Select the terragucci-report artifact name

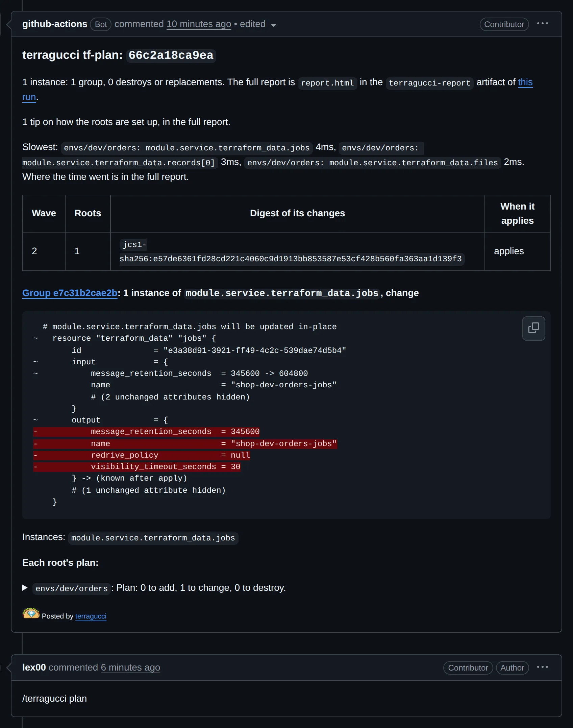coord(429,83)
